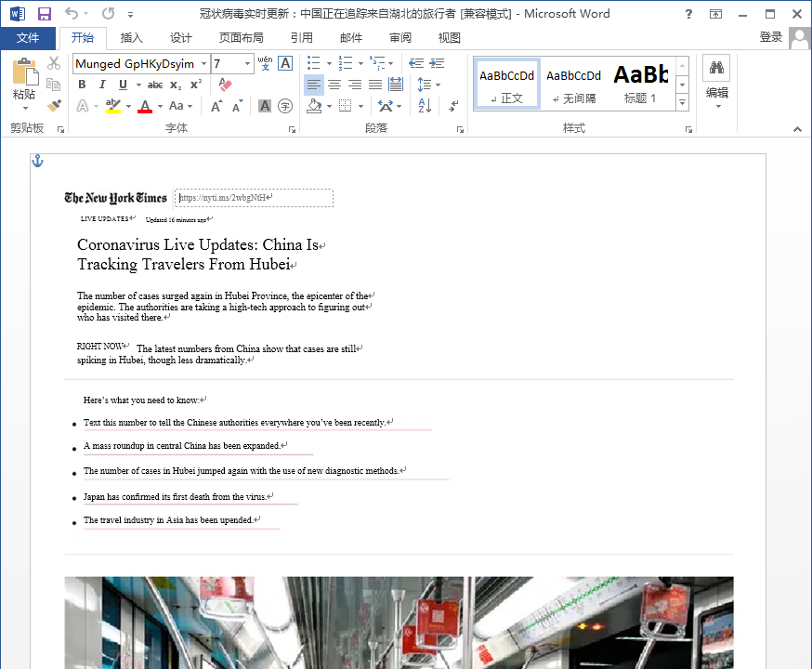Open ribbon display options icon

[x=715, y=14]
